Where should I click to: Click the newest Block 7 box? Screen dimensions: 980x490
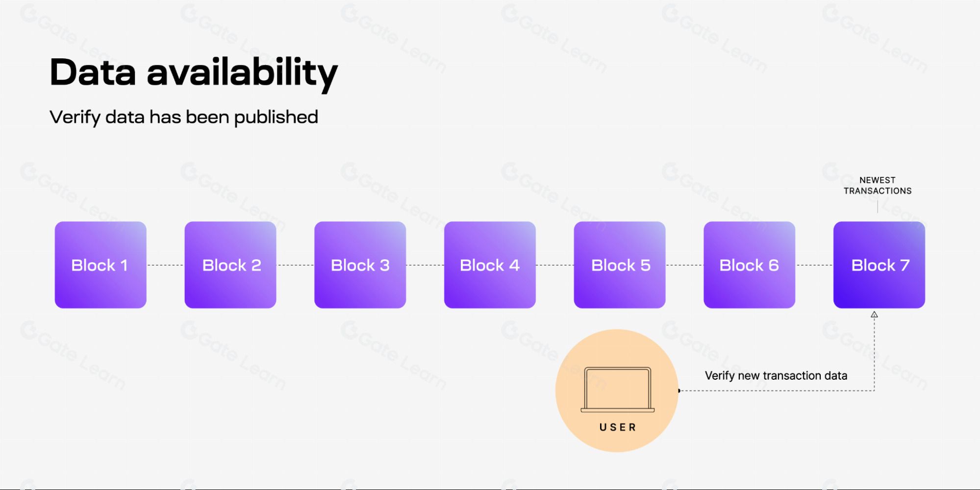tap(879, 265)
